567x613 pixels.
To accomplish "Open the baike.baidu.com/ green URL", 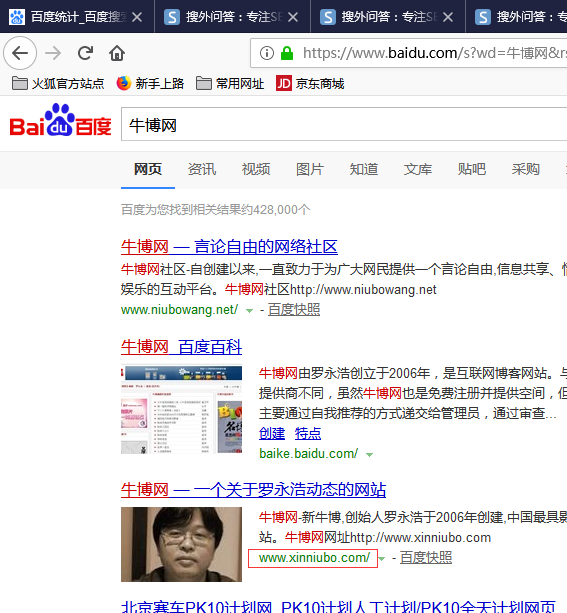I will [309, 453].
